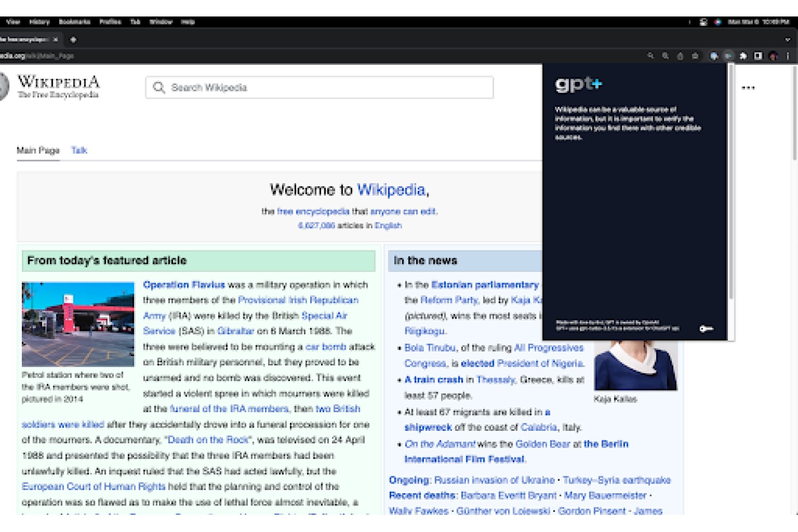The width and height of the screenshot is (798, 532).
Task: Expand the tab search chevron
Action: (788, 39)
